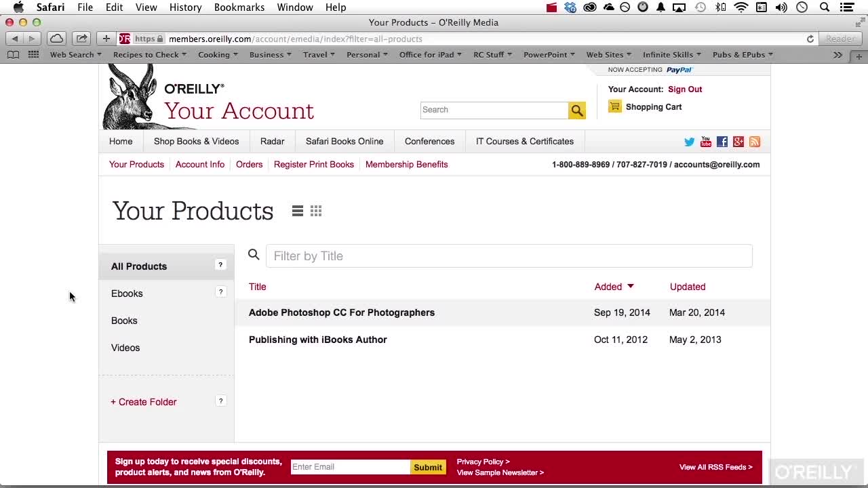Select Ebooks in the sidebar
Image resolution: width=868 pixels, height=488 pixels.
coord(127,293)
